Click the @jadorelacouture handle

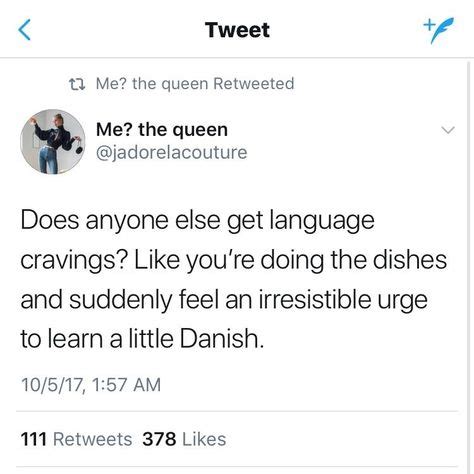coord(172,153)
